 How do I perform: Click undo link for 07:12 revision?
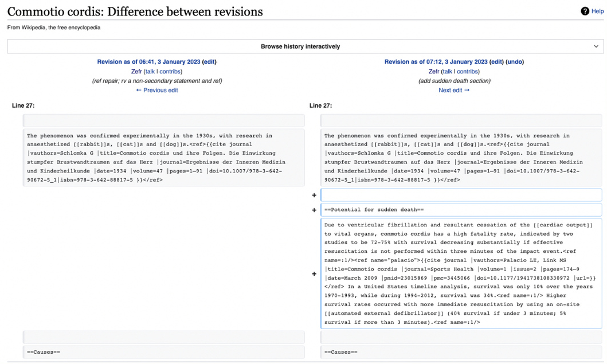click(515, 61)
